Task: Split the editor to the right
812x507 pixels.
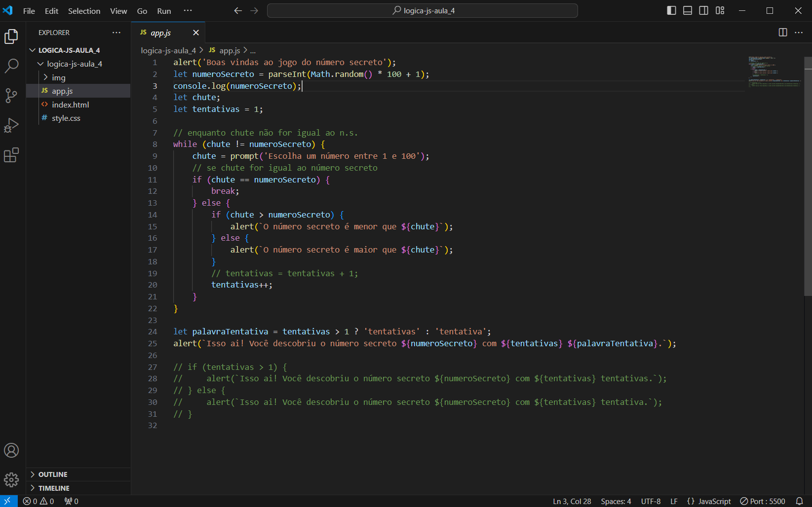Action: (x=783, y=33)
